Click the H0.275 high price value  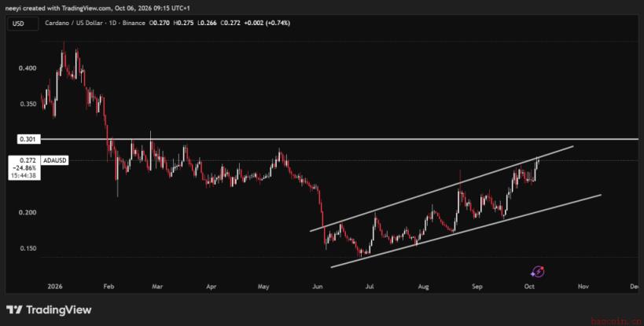tap(183, 24)
